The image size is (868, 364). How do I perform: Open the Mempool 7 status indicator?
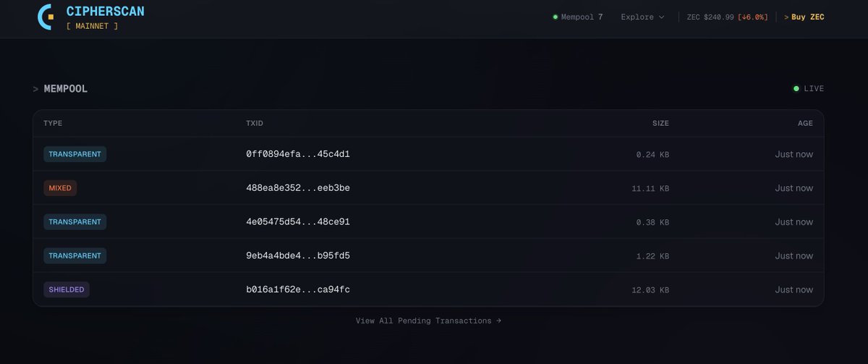pyautogui.click(x=577, y=17)
